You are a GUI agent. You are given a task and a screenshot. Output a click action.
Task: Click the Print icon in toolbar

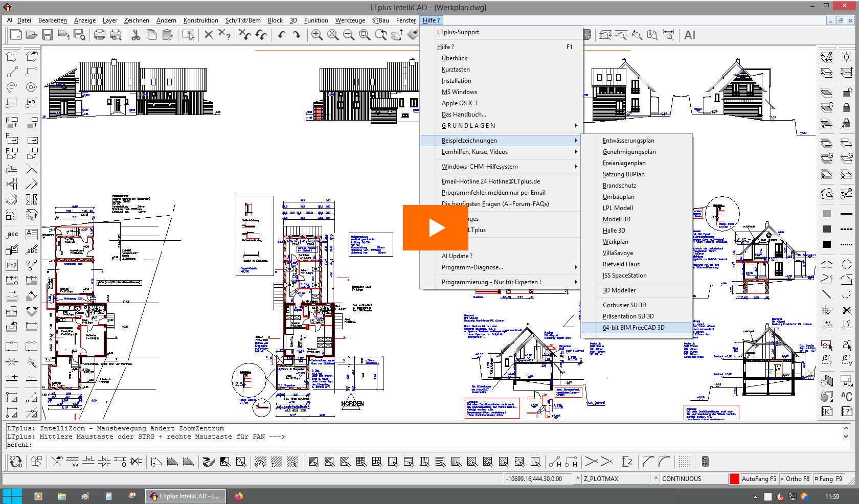point(100,35)
